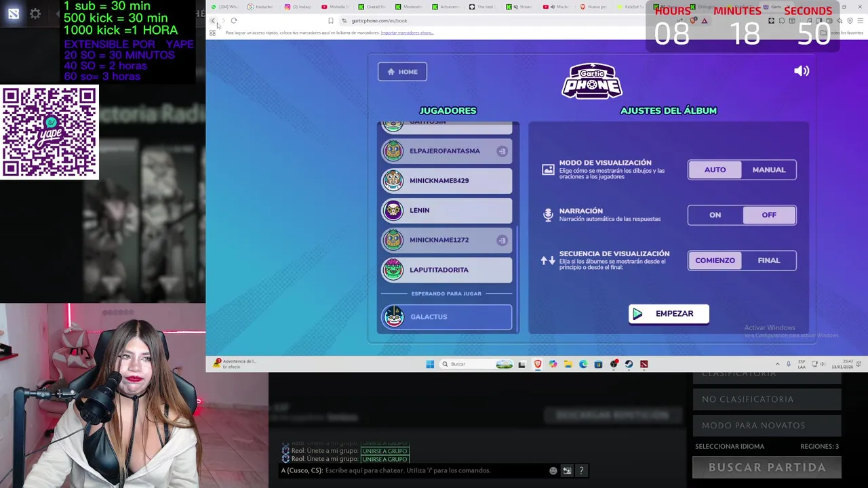Click the microphone icon in system tray

tap(788, 365)
